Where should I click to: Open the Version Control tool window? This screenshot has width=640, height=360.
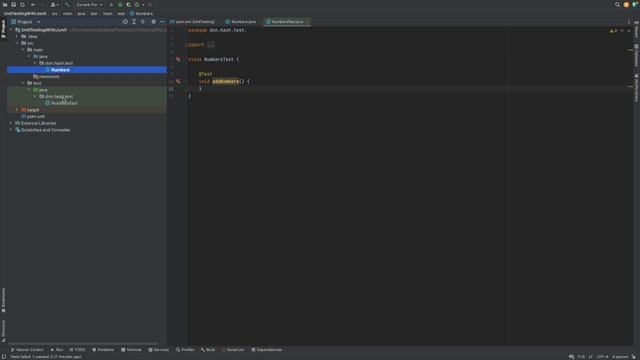[27, 350]
